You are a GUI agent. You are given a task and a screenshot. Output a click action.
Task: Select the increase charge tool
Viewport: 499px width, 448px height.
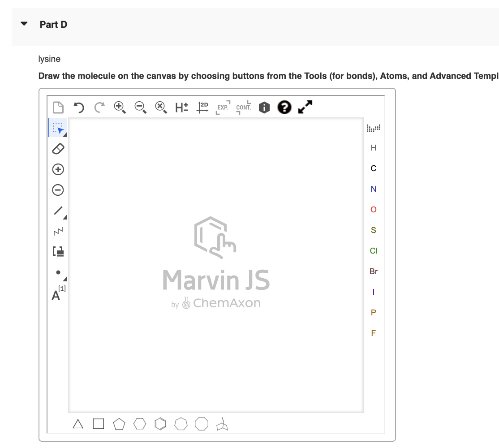pos(58,169)
